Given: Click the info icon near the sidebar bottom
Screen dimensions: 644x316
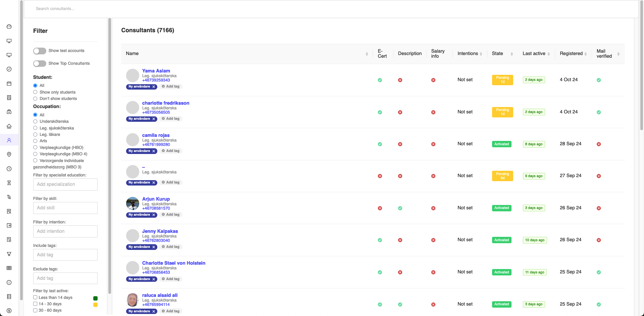Looking at the screenshot, I should tap(9, 282).
